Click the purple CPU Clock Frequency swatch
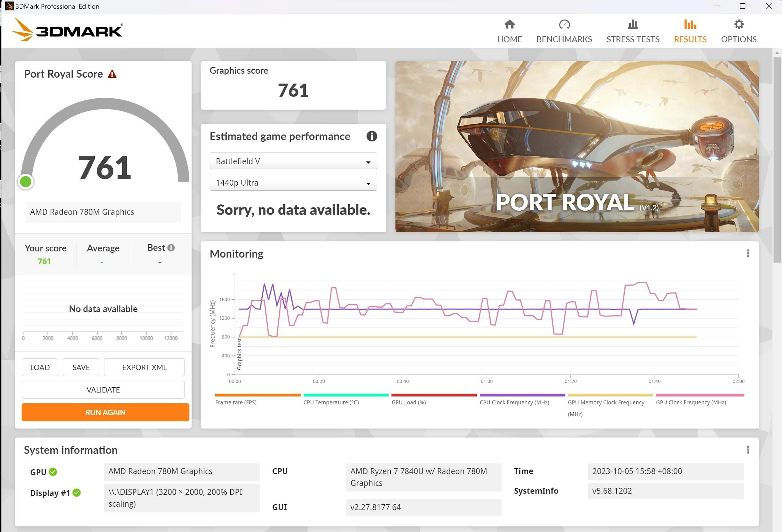Image resolution: width=782 pixels, height=532 pixels. (x=522, y=395)
